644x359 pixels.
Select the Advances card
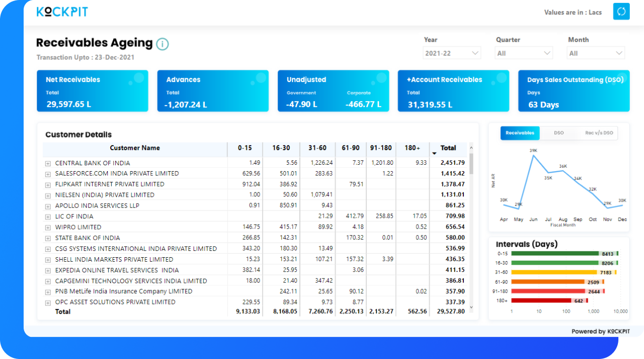(x=213, y=91)
